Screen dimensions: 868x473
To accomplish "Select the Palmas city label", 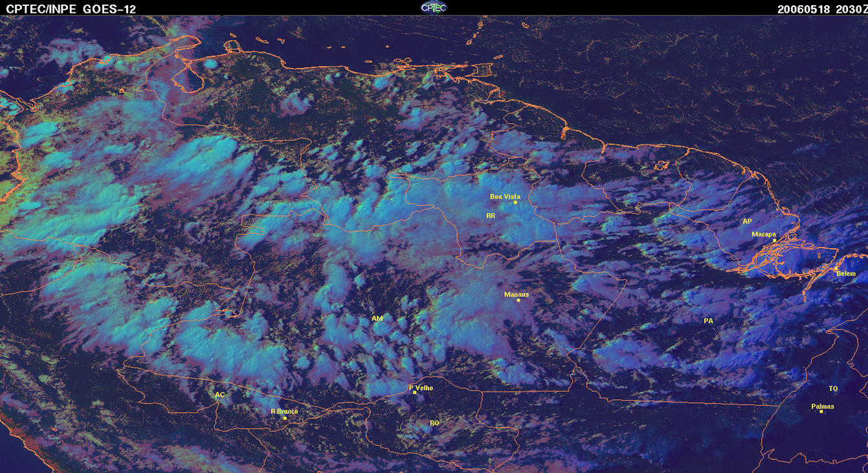I will point(823,406).
